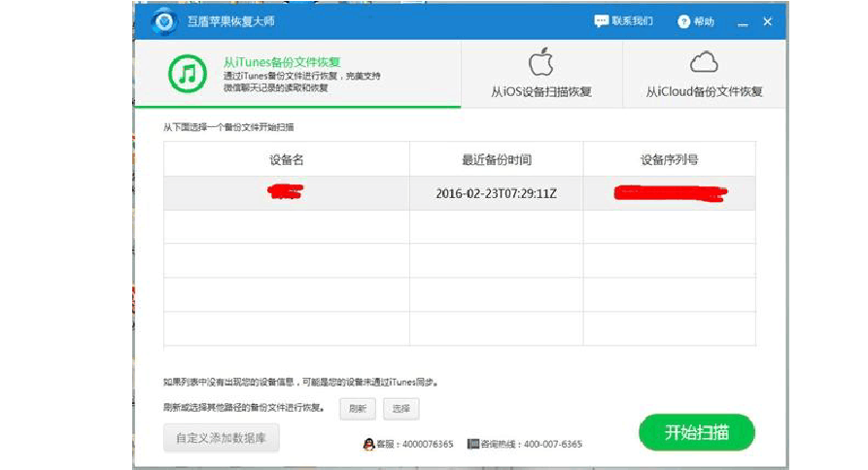Minimize the recovery master window
This screenshot has width=868, height=470.
click(x=743, y=23)
